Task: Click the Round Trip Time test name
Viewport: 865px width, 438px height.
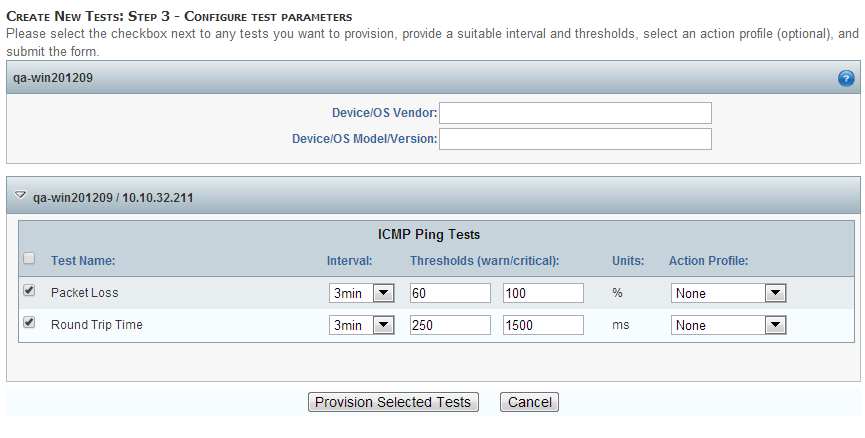Action: pos(96,325)
